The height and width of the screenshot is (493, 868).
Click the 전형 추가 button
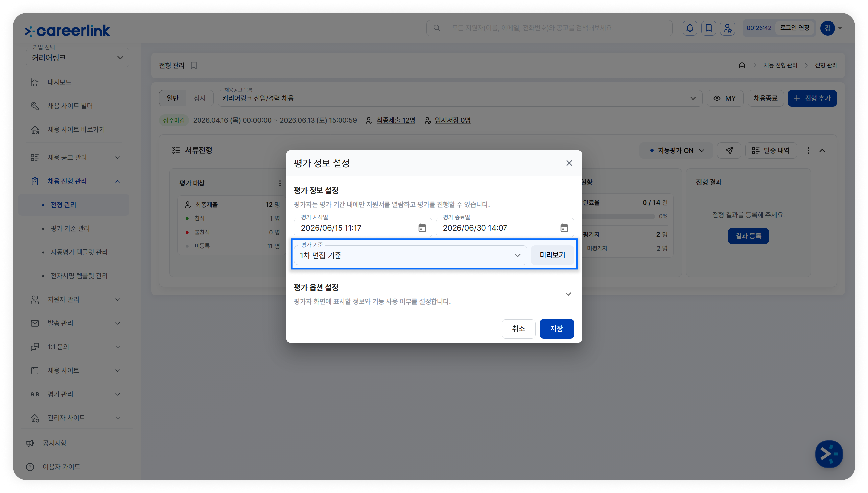812,98
